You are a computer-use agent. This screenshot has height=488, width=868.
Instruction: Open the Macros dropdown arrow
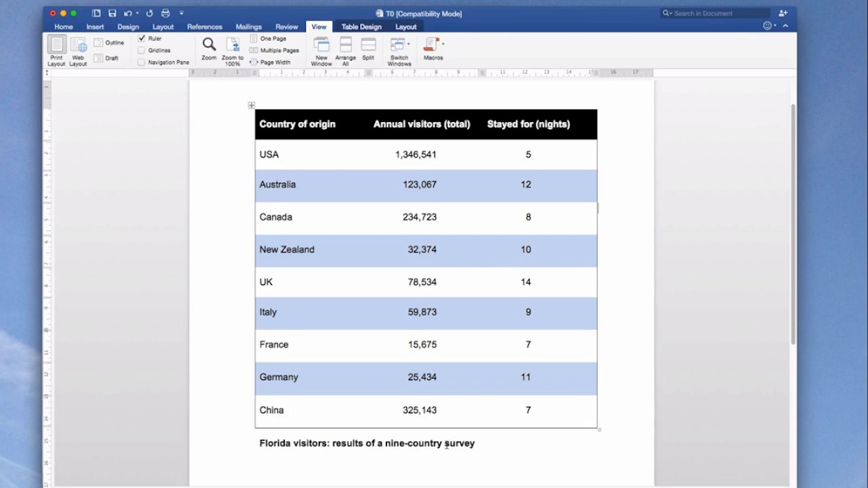443,44
